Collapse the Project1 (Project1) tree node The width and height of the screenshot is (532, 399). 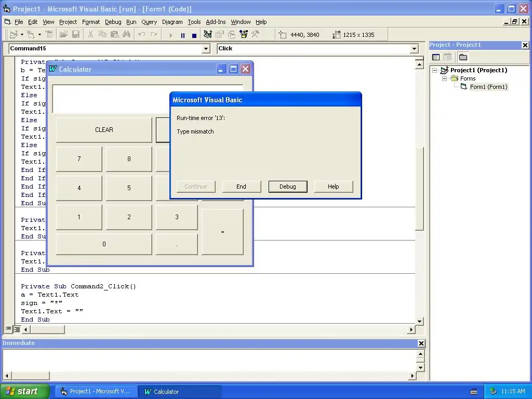(435, 70)
